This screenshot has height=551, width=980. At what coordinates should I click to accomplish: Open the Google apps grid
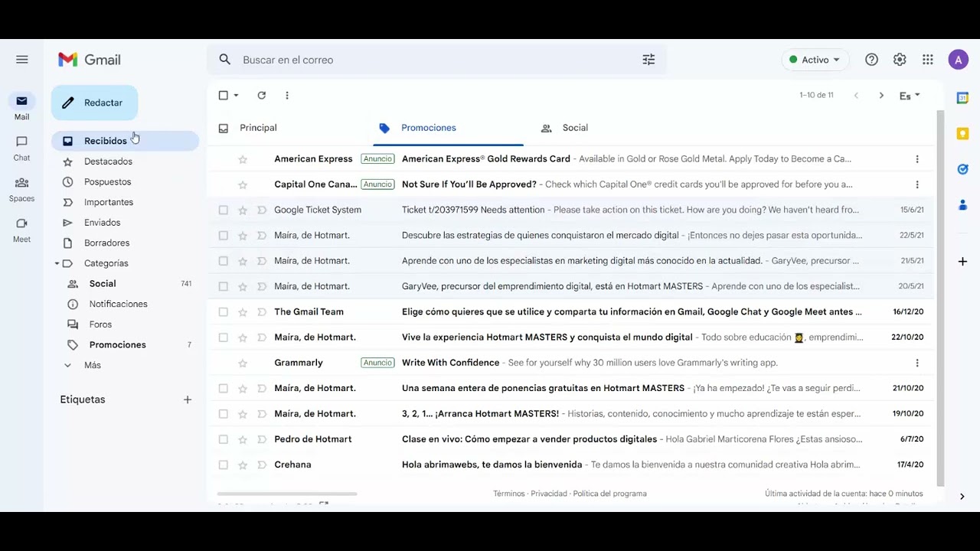click(x=928, y=60)
